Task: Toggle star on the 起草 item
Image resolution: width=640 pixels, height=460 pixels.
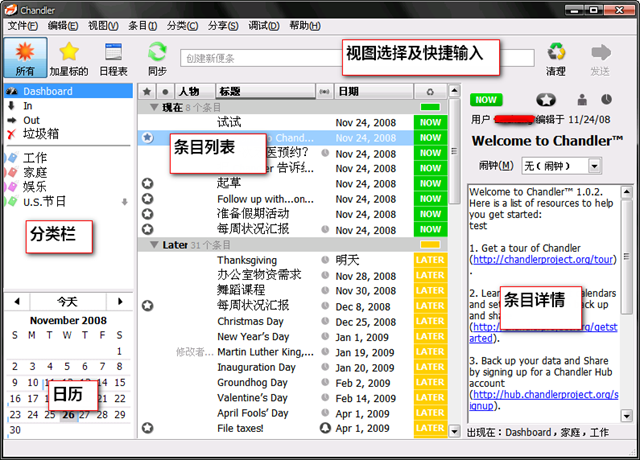Action: click(x=147, y=184)
